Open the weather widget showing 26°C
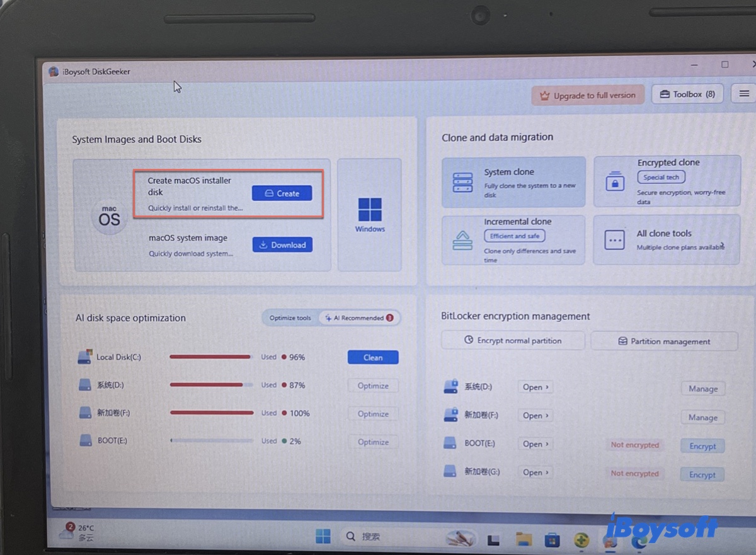Image resolution: width=756 pixels, height=555 pixels. pyautogui.click(x=77, y=533)
